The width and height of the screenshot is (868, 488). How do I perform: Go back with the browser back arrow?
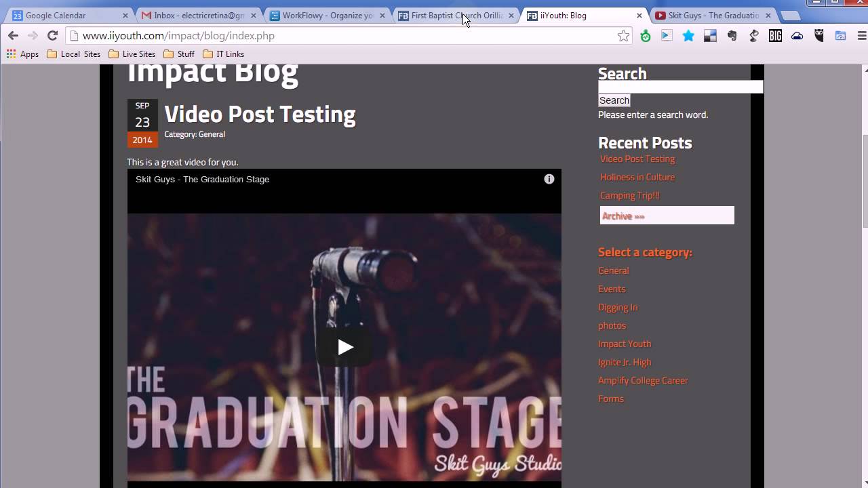click(13, 36)
